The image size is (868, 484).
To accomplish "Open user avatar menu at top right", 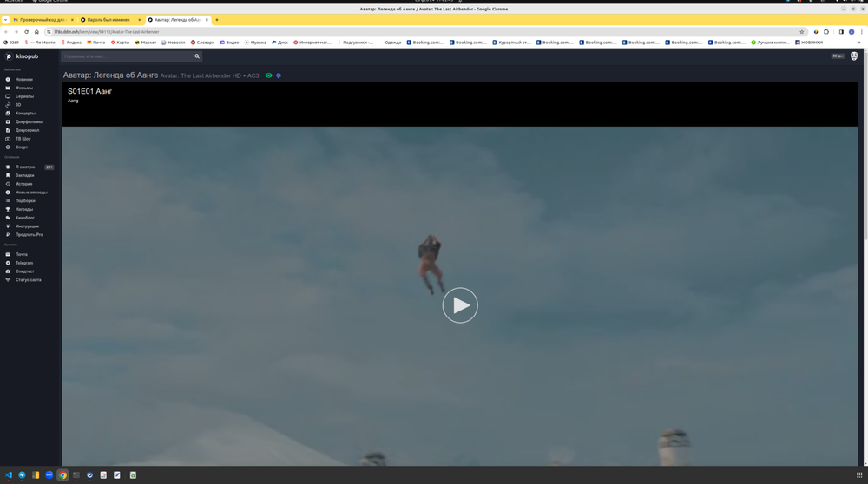I will click(854, 56).
